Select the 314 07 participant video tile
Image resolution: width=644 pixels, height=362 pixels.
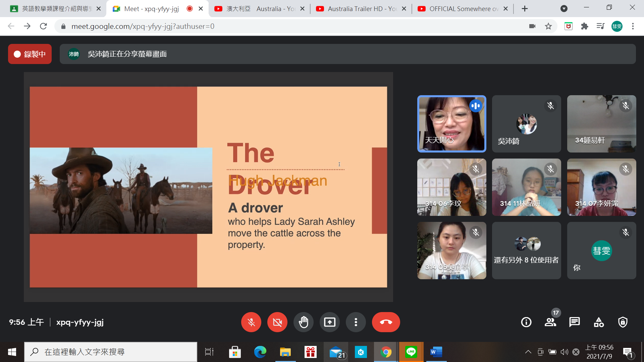[601, 187]
